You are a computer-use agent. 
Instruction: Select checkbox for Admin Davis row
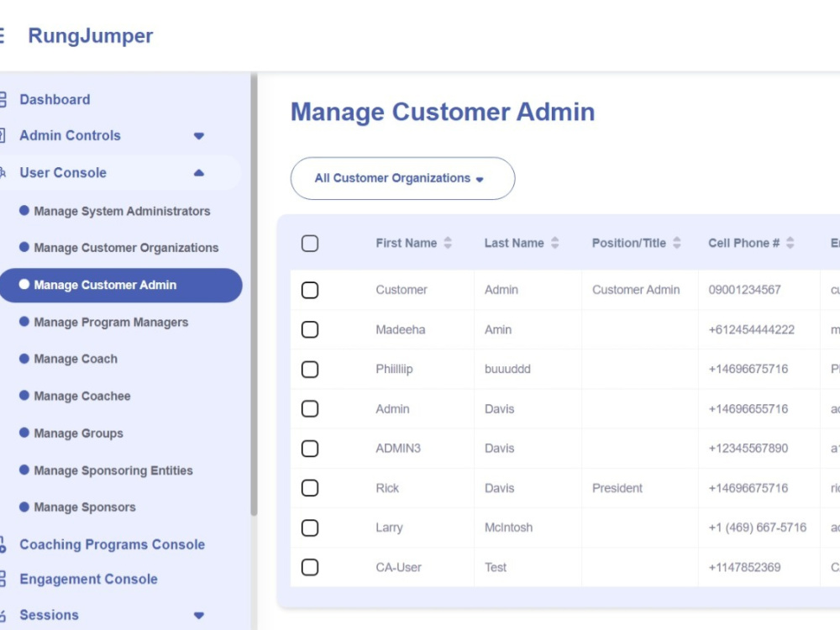[310, 409]
